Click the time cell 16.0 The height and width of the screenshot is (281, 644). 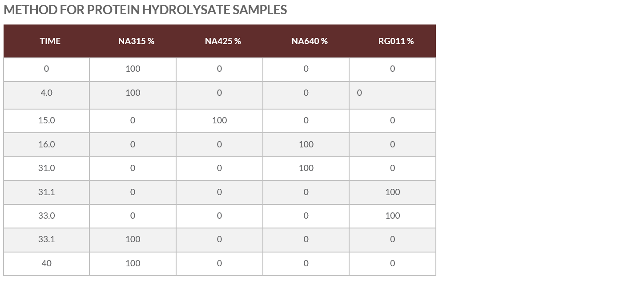46,144
